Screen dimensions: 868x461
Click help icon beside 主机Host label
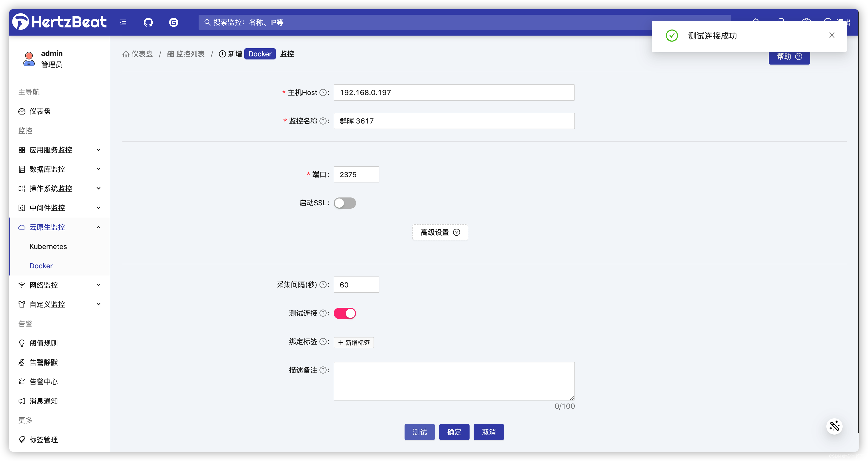[x=323, y=93]
